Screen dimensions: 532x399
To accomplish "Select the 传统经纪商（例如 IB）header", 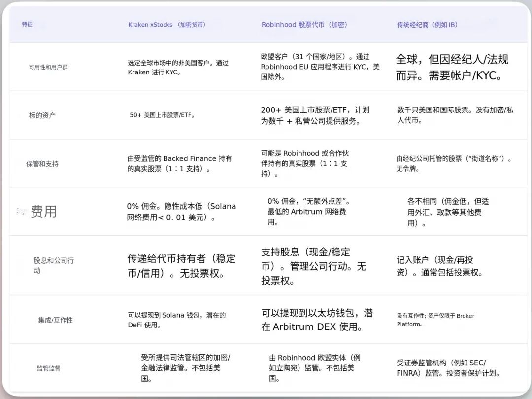I will click(427, 24).
